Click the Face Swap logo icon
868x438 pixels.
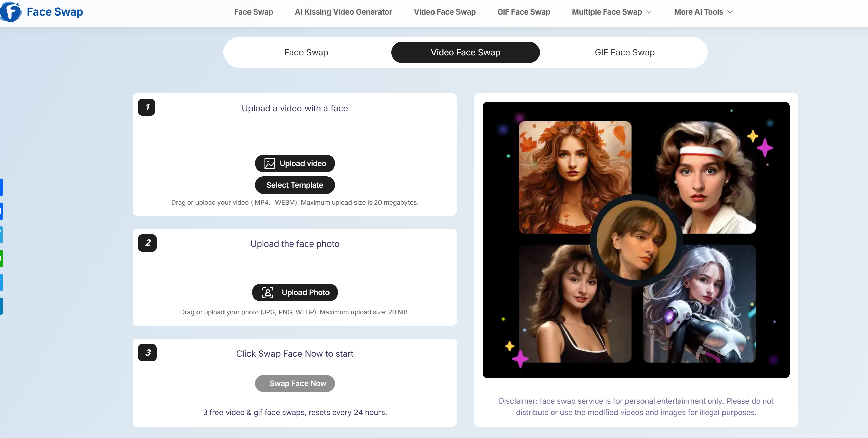[x=11, y=12]
